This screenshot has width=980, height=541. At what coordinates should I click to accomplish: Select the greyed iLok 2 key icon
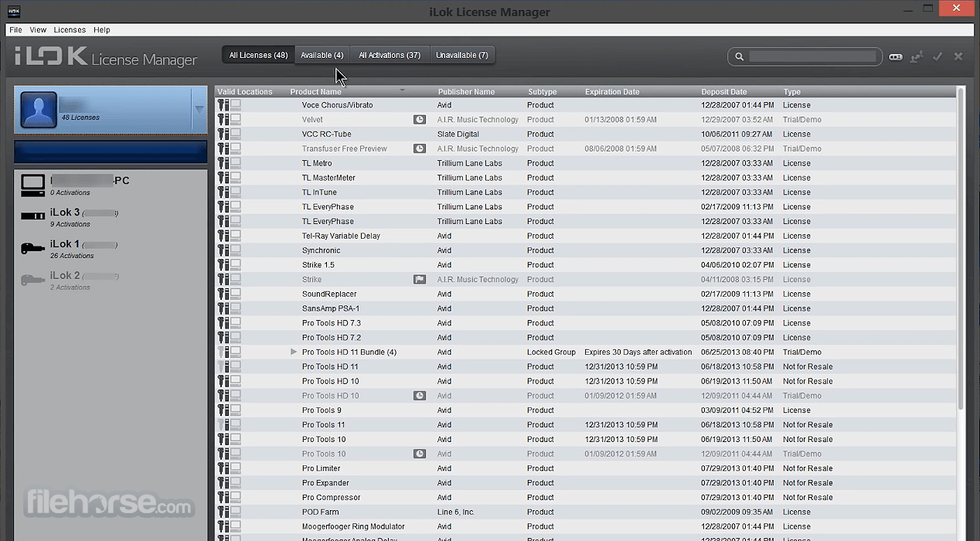click(32, 280)
